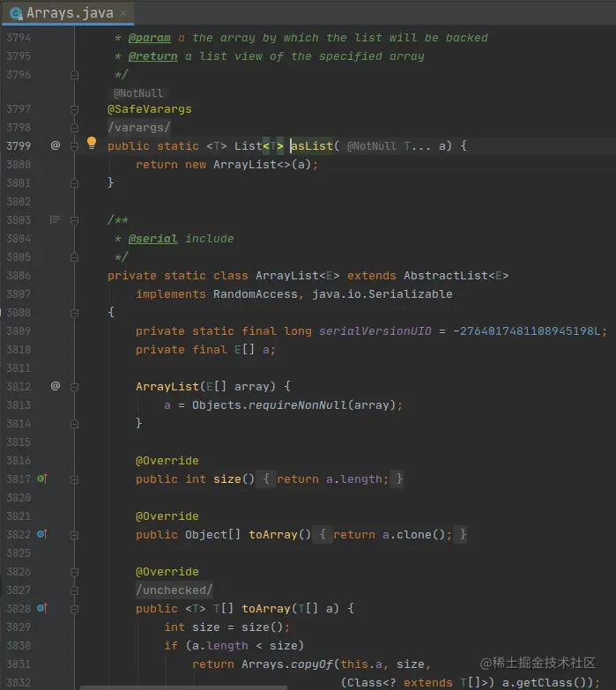This screenshot has height=690, width=616.
Task: Click @Override annotation on line 3816
Action: [x=167, y=461]
